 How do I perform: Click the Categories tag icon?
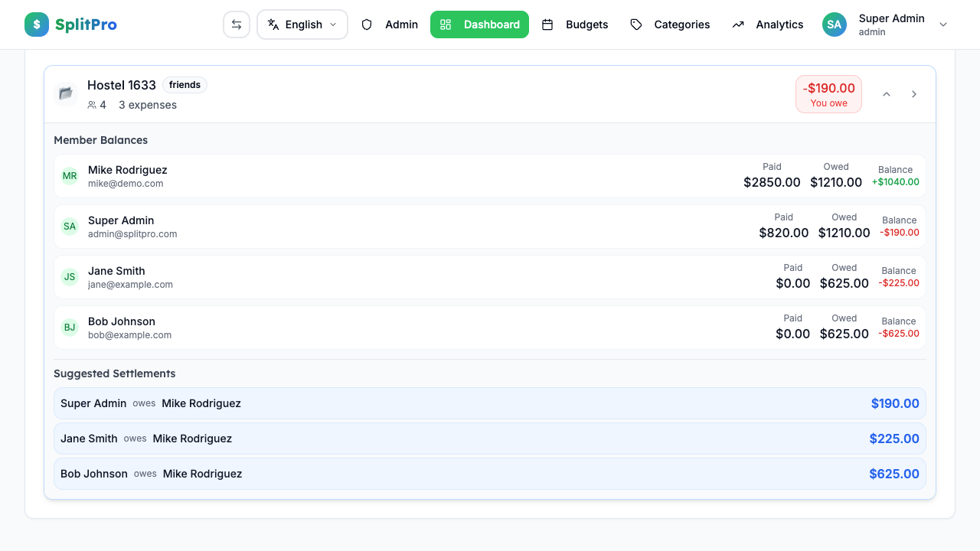coord(635,24)
